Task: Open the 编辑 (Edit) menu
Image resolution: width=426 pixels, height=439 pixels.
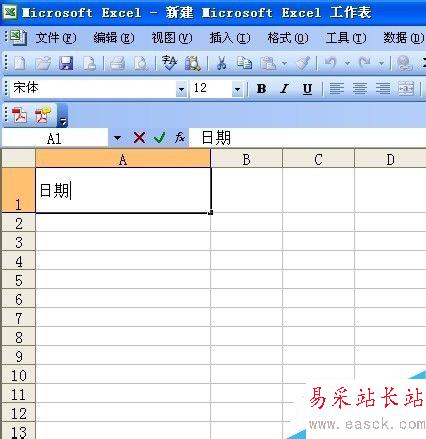Action: [x=114, y=38]
